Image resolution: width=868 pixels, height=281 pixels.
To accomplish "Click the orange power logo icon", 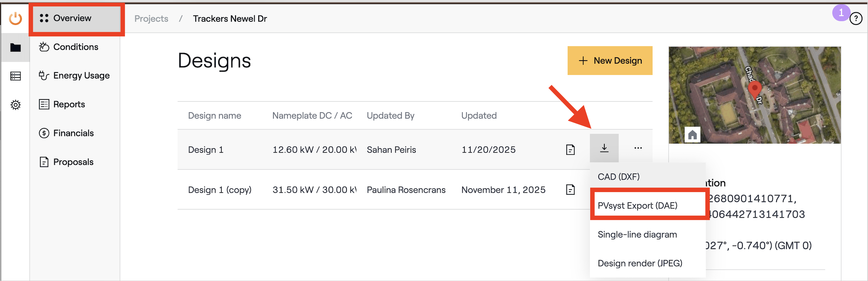I will pos(15,18).
